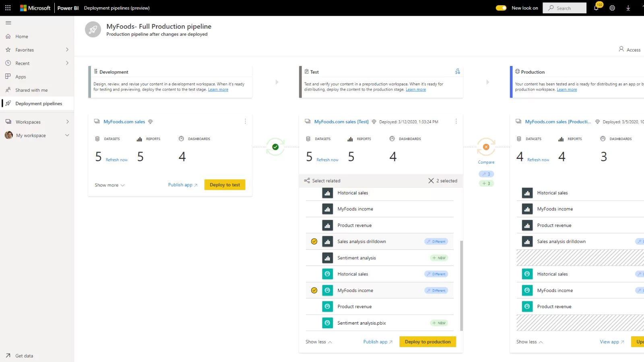Screen dimensions: 644x362
Task: Open settings gear in top bar
Action: [x=612, y=8]
